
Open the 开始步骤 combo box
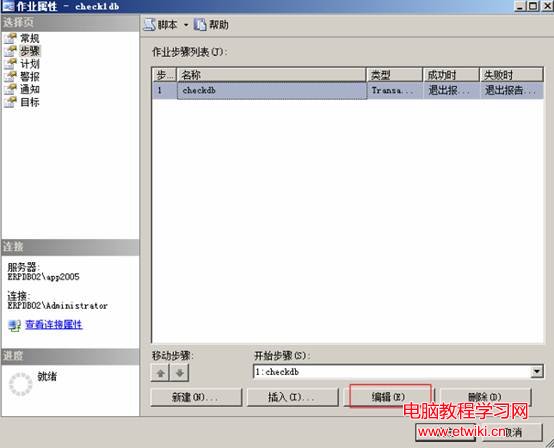pos(398,372)
